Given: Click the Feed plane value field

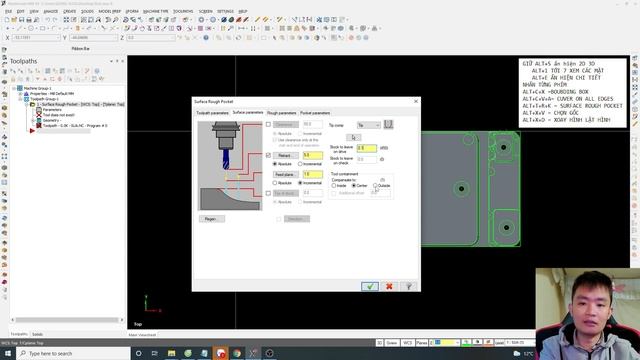Looking at the screenshot, I should coord(313,174).
